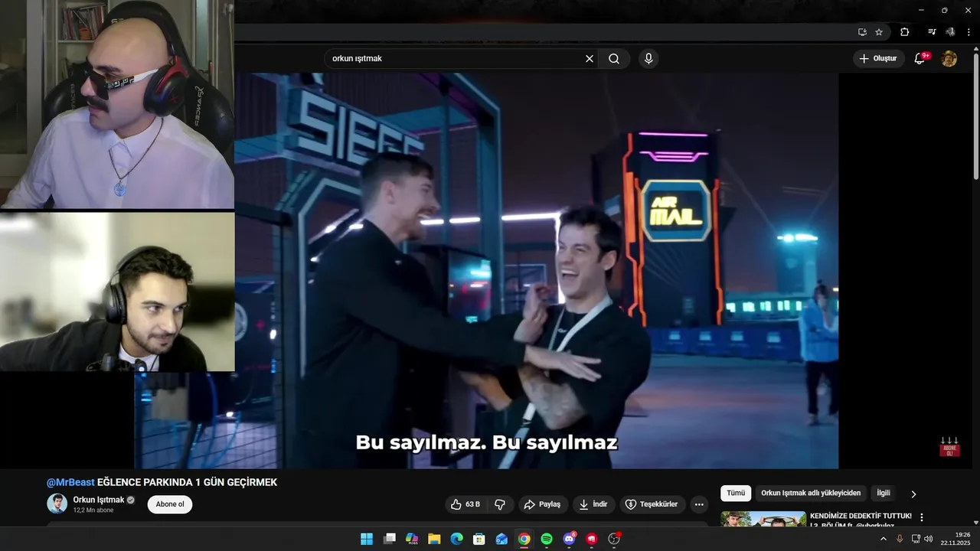The width and height of the screenshot is (980, 551).
Task: Open Discord from the taskbar
Action: tap(570, 539)
